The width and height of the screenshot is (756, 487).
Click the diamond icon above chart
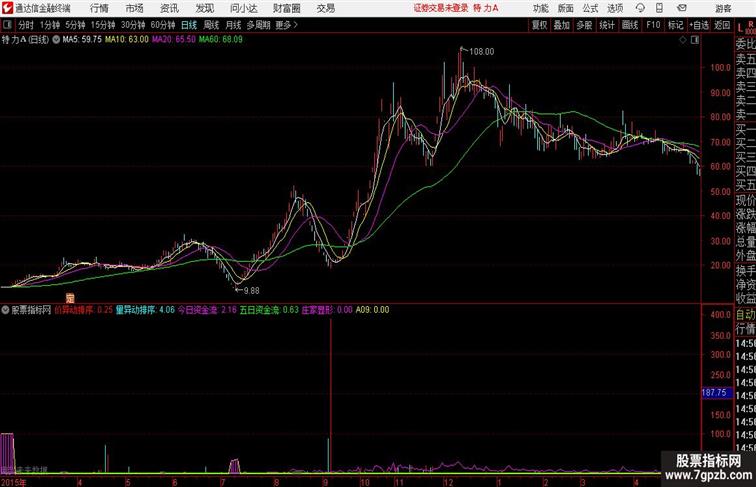(683, 40)
